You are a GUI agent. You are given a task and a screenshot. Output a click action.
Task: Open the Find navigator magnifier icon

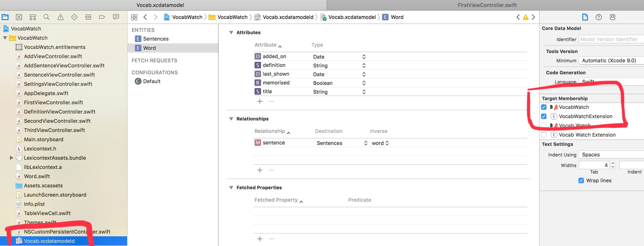46,17
